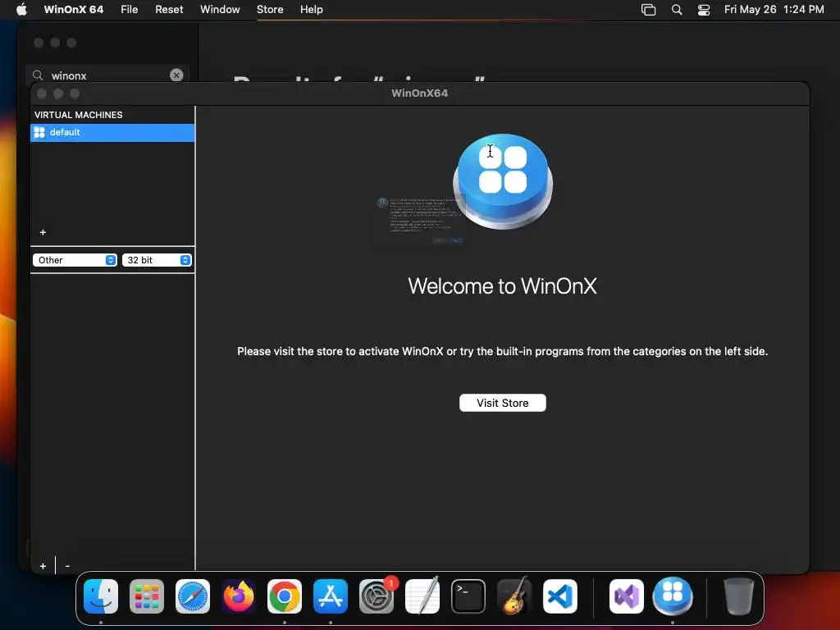Viewport: 840px width, 630px height.
Task: Open Control Center in menu bar
Action: 703,9
